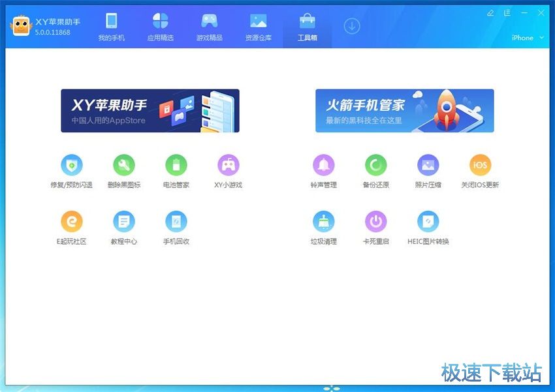Open the 火箭手机管家 rocket banner
The height and width of the screenshot is (392, 555).
coord(405,111)
